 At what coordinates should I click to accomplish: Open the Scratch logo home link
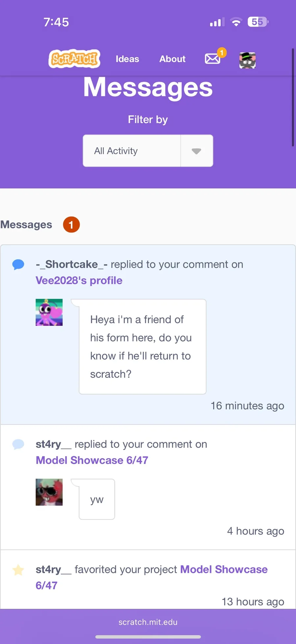[x=74, y=59]
